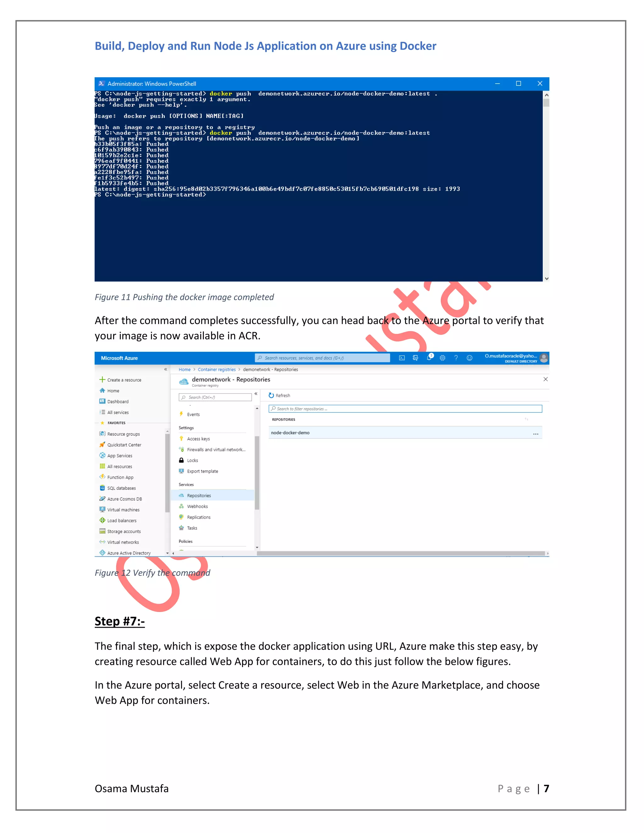Screen dimensions: 644x833
Task: Open the node-docker-demo repository row
Action: 405,433
